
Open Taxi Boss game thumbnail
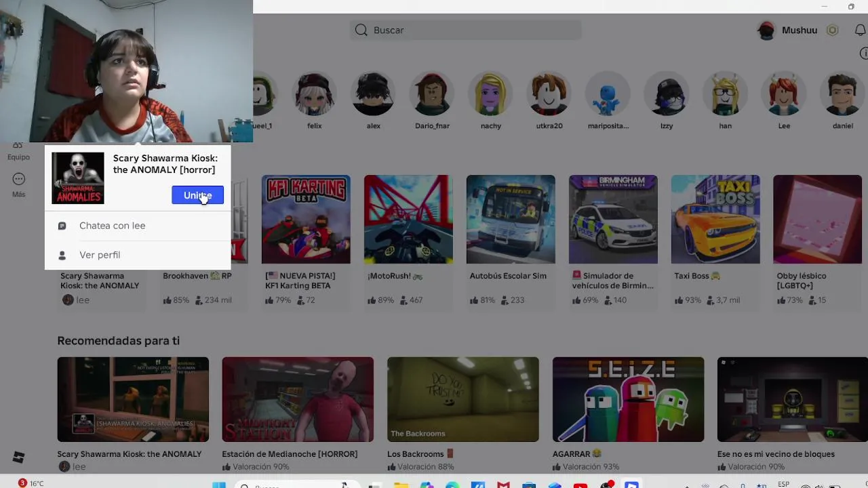pyautogui.click(x=715, y=219)
